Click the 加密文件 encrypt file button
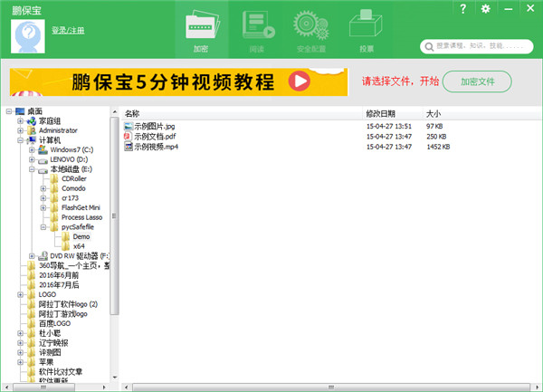The image size is (543, 392). coord(478,81)
